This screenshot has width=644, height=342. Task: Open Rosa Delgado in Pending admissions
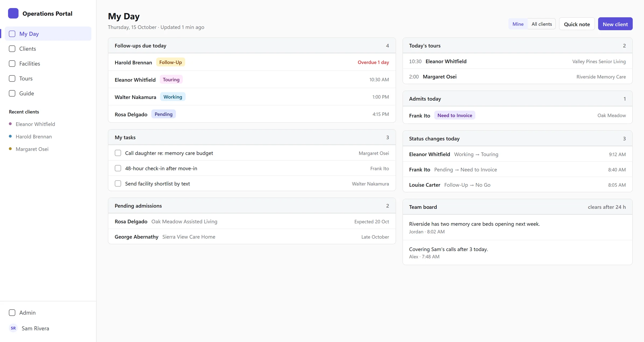[131, 221]
